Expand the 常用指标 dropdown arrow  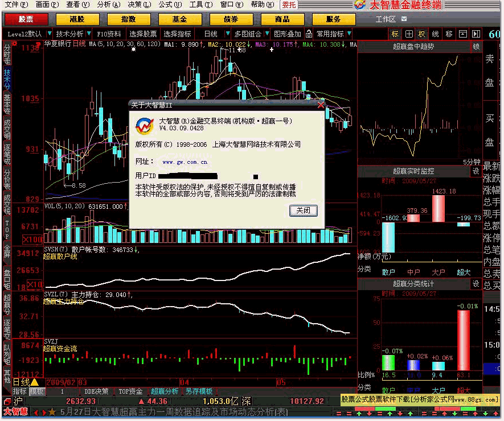pos(350,34)
